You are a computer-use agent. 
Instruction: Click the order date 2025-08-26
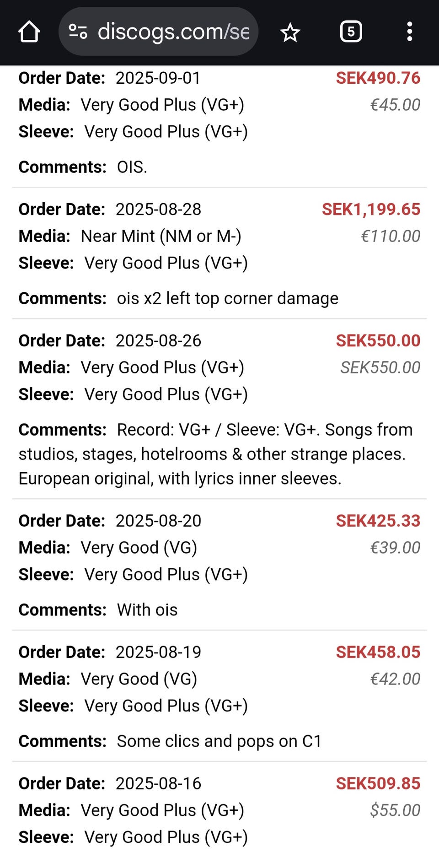click(158, 340)
